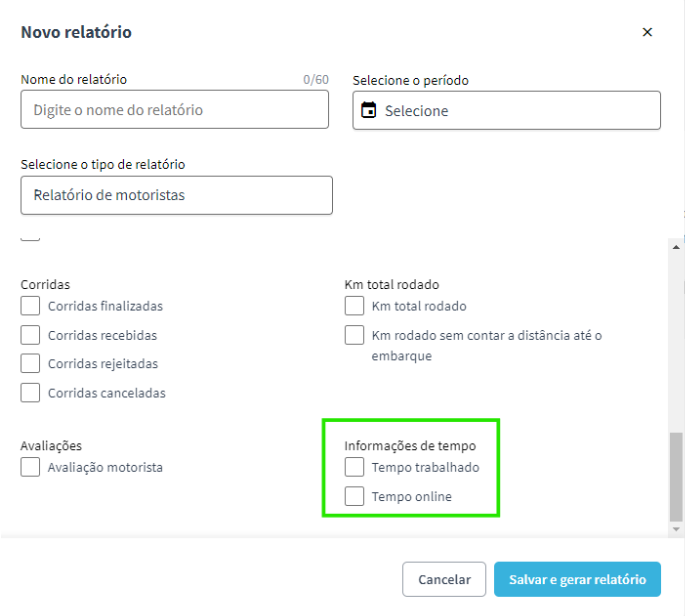685x616 pixels.
Task: Close the Novo relatório dialog
Action: 647,32
